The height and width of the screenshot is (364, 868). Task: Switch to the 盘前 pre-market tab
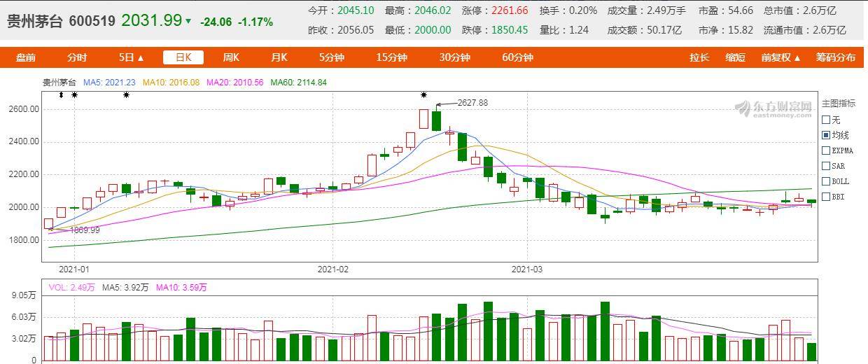(x=26, y=57)
